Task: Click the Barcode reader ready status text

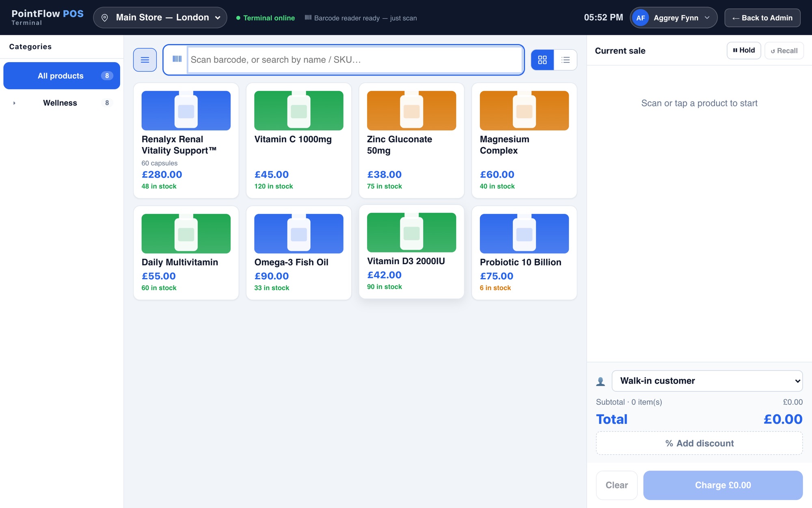Action: click(361, 18)
